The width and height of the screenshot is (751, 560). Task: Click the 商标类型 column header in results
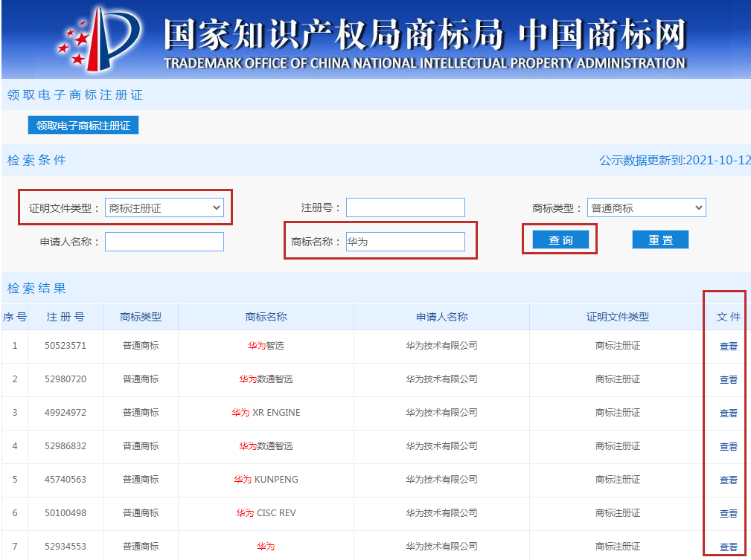point(141,317)
